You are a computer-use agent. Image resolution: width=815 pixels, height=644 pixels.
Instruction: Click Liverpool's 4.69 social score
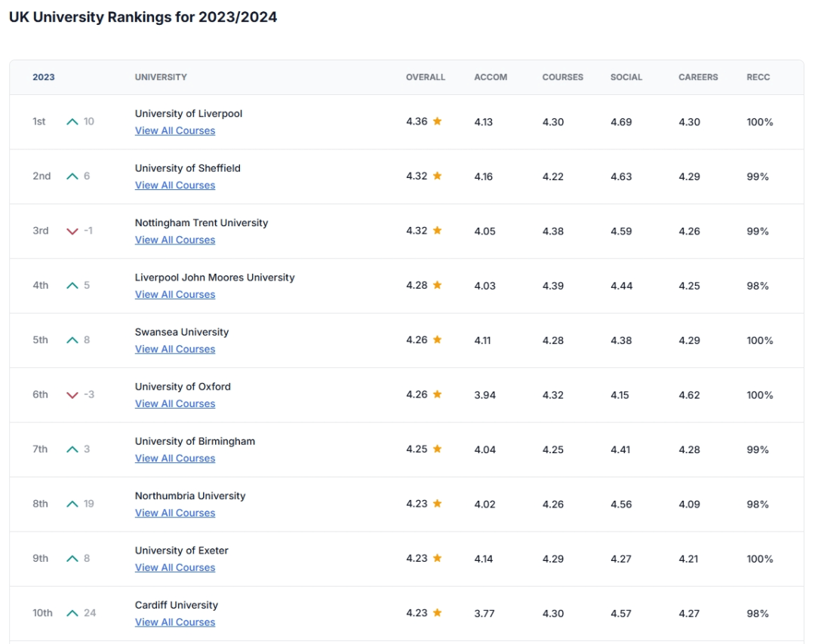(x=621, y=121)
